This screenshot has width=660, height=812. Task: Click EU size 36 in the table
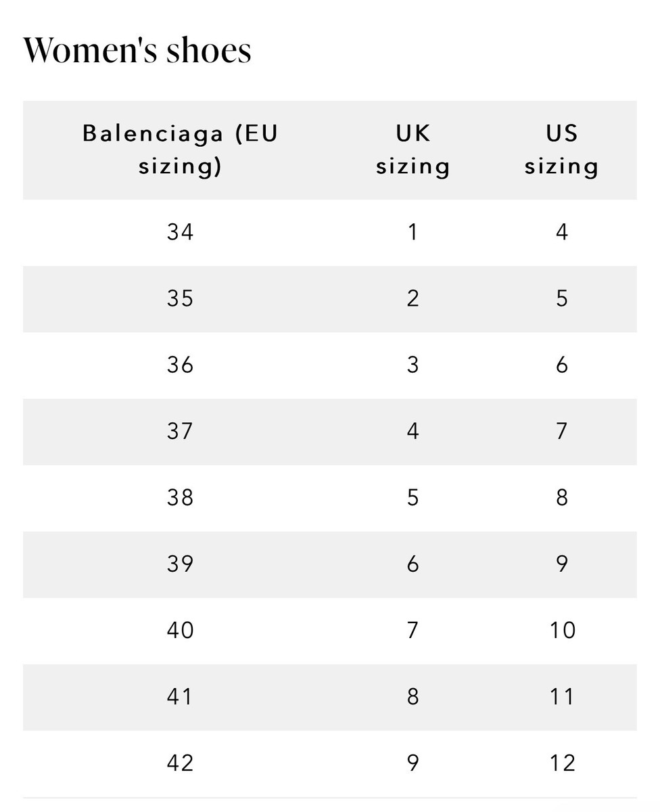coord(180,365)
